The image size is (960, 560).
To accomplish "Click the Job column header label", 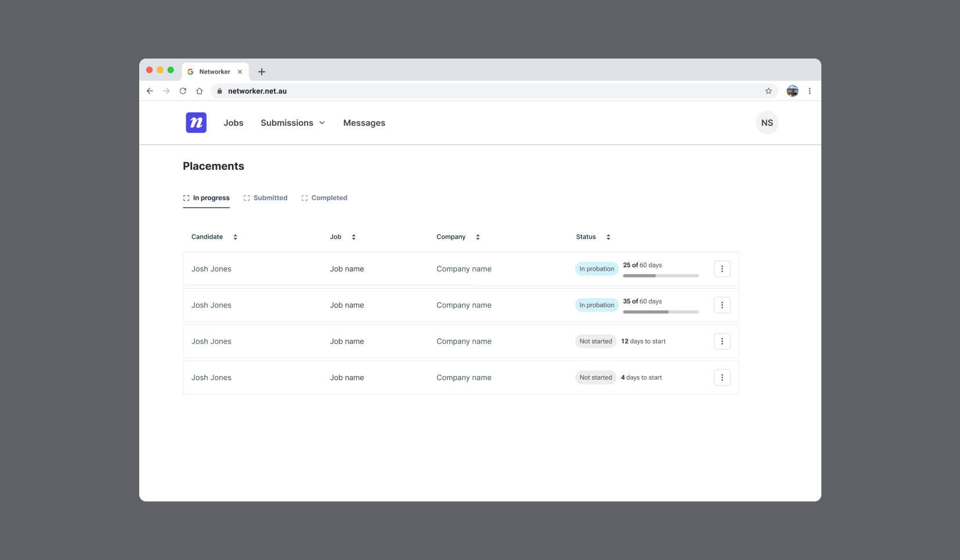I will (336, 237).
